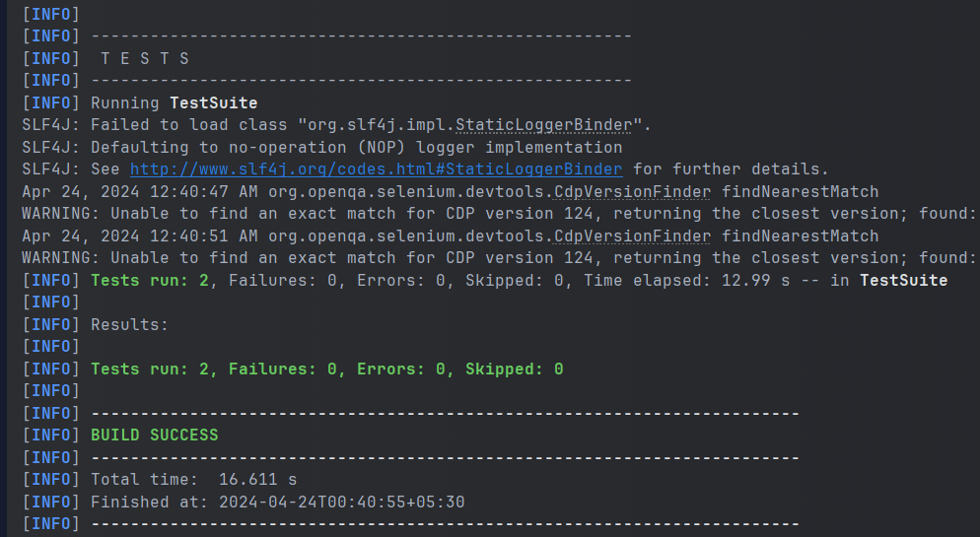Image resolution: width=980 pixels, height=537 pixels.
Task: Click the green 'Skipped: 0' under Results
Action: pyautogui.click(x=514, y=369)
